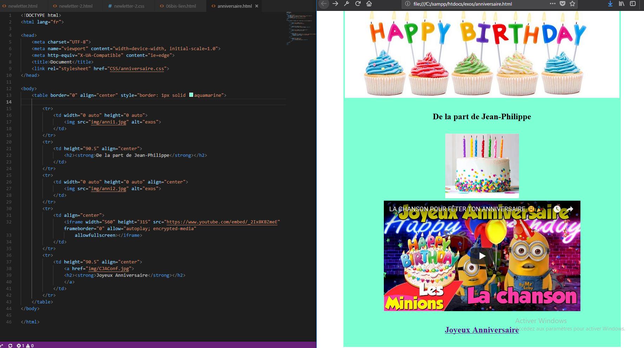Viewport: 644px width, 348px height.
Task: Click the Happy Birthday cupcakes banner image
Action: pyautogui.click(x=482, y=54)
